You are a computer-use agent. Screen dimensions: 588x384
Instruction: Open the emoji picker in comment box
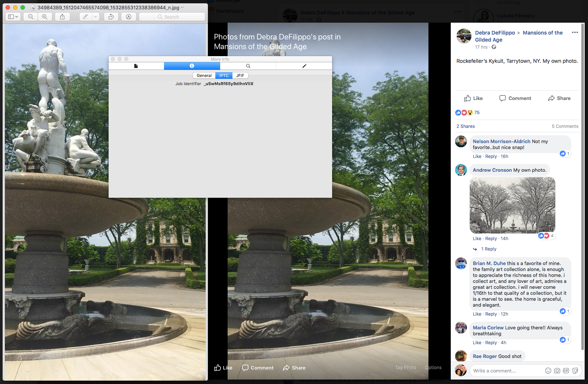[548, 371]
